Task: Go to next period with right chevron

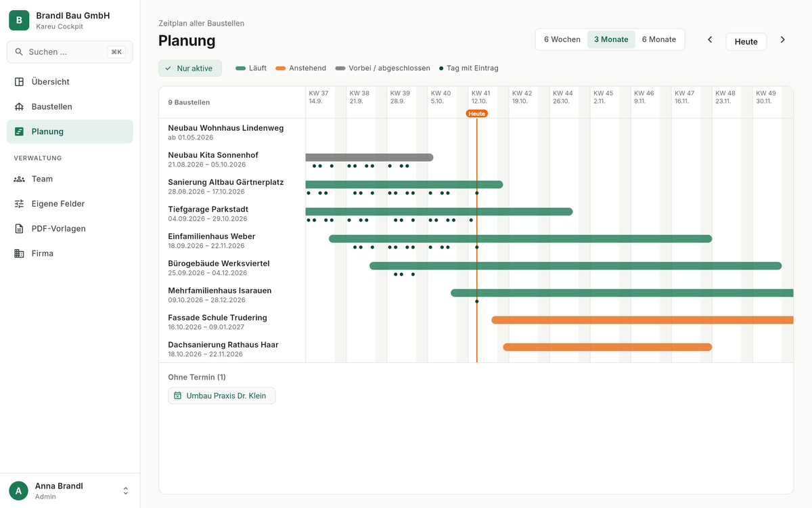Action: coord(783,40)
